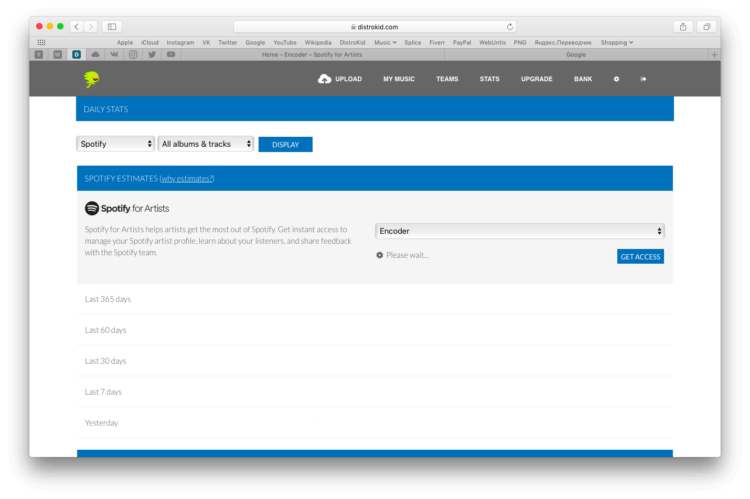The width and height of the screenshot is (750, 499).
Task: Open the UPGRADE menu item
Action: tap(536, 79)
